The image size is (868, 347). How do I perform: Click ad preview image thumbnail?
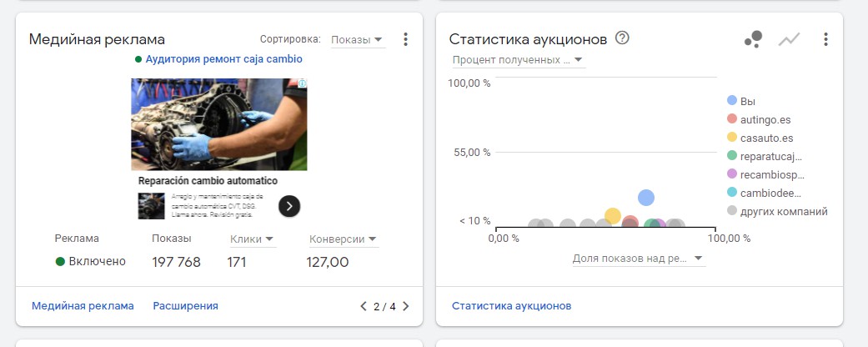(218, 124)
